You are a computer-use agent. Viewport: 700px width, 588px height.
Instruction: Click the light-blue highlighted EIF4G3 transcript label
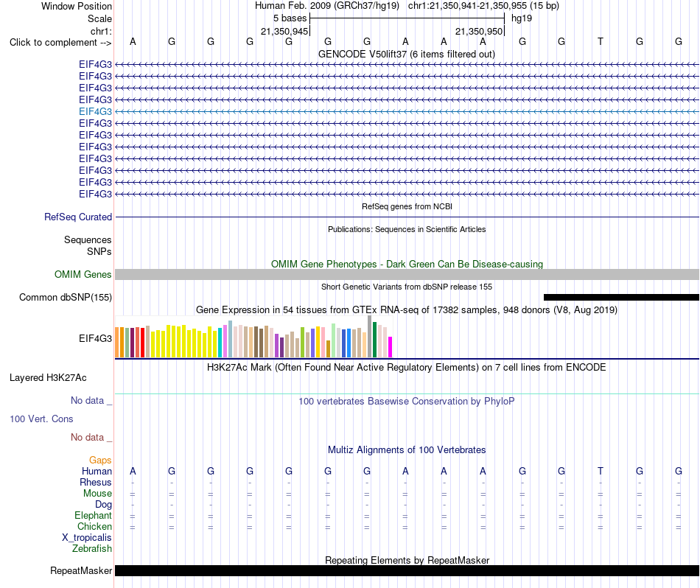click(95, 111)
